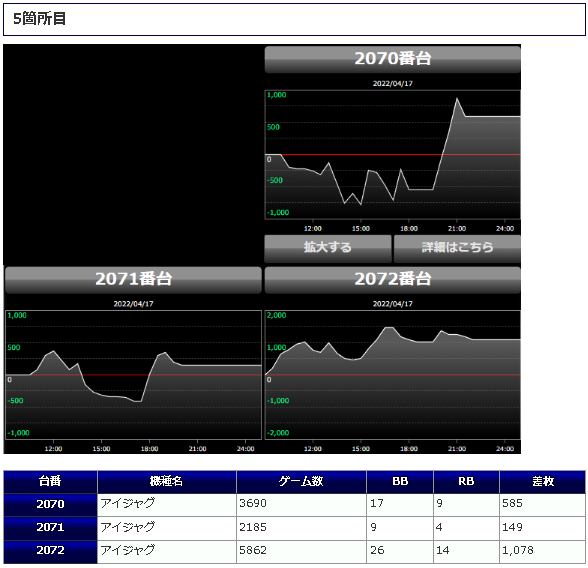Select the 2070番台 header bar
This screenshot has width=588, height=568.
(x=392, y=59)
